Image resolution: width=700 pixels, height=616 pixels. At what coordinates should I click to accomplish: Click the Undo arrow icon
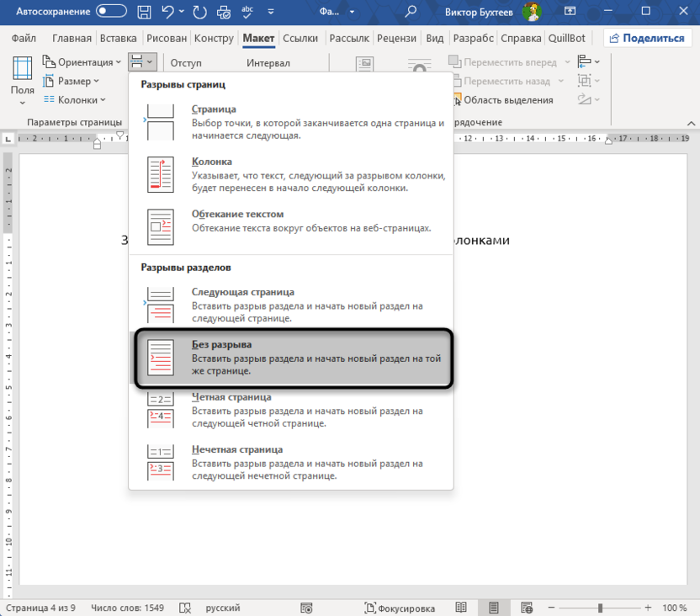pos(168,11)
